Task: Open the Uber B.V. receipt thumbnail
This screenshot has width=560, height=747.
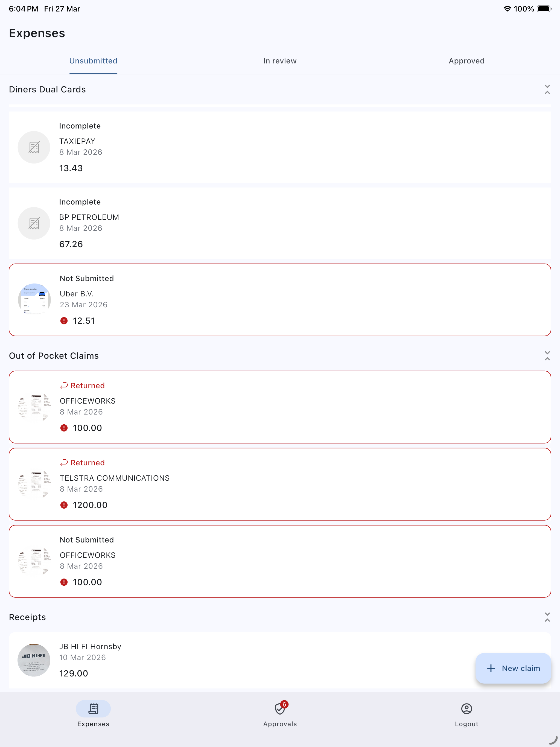Action: tap(34, 300)
